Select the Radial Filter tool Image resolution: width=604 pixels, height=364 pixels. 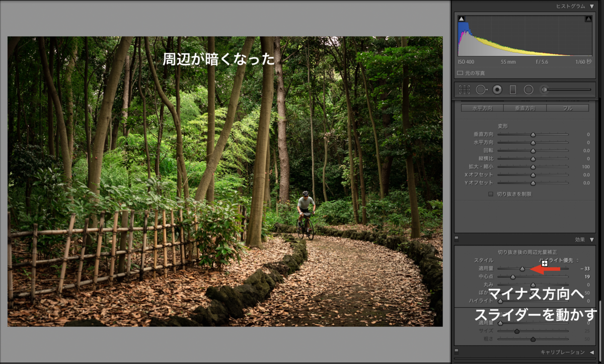coord(528,90)
